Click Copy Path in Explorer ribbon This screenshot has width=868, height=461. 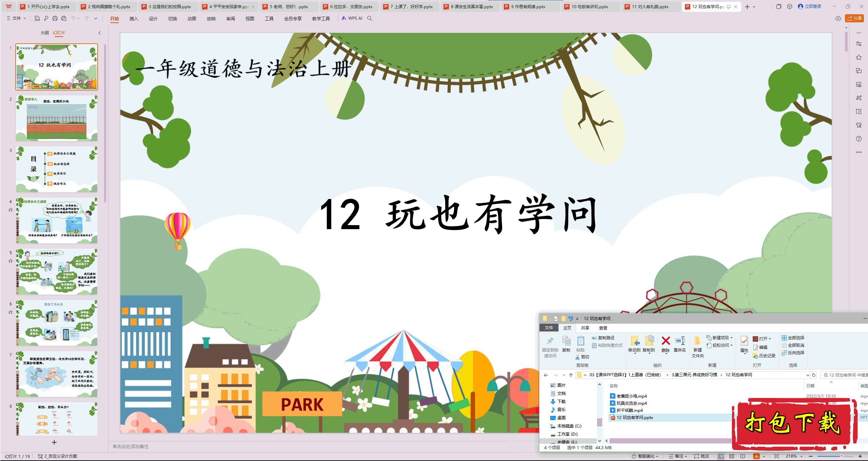(603, 338)
